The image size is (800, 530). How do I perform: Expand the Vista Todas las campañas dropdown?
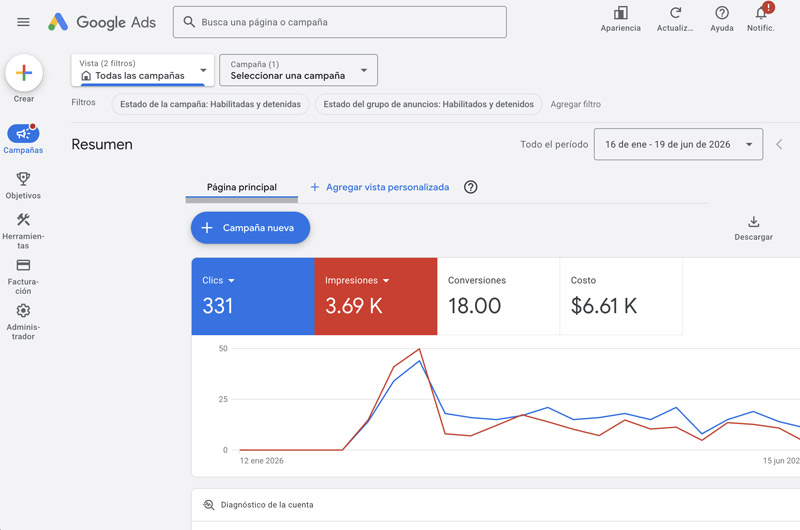143,70
